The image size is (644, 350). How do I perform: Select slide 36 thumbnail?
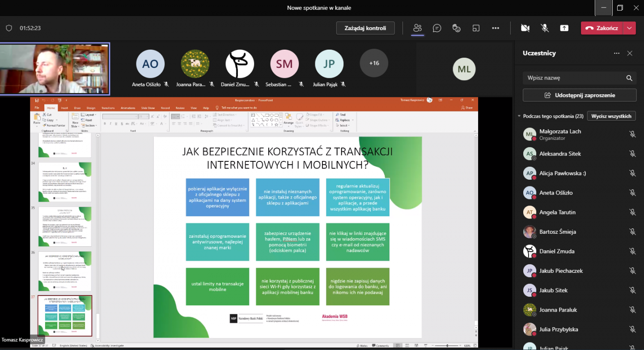tap(65, 271)
